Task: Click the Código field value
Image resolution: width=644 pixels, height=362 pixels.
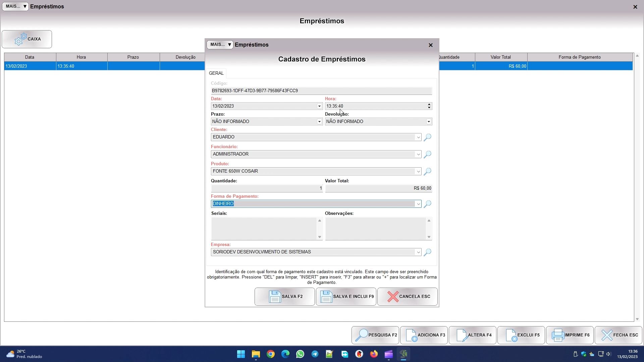Action: click(321, 91)
